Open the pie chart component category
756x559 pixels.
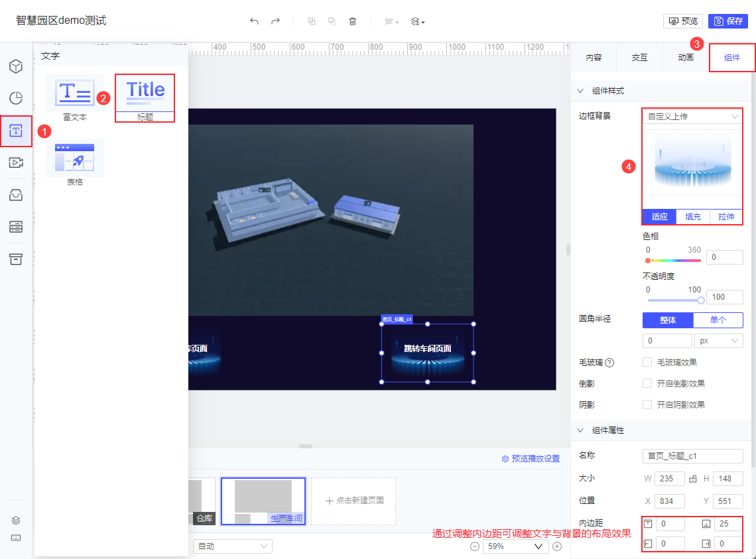point(16,98)
